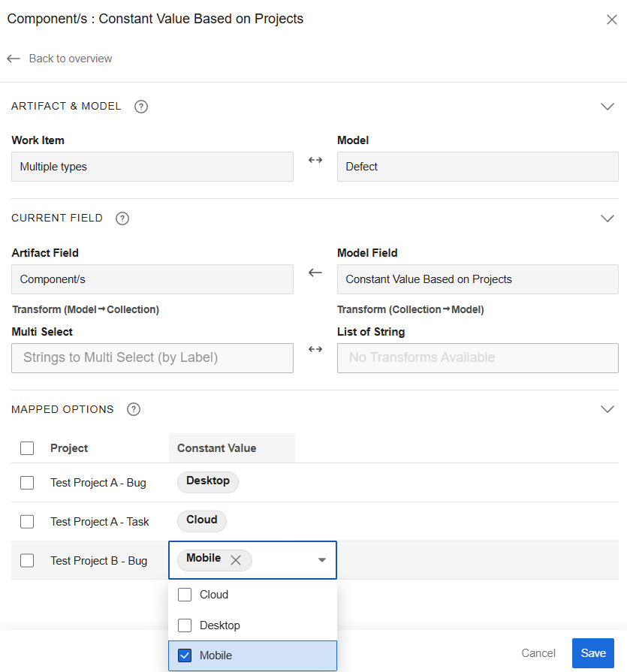627x672 pixels.
Task: Collapse the Mapped Options section
Action: (607, 410)
